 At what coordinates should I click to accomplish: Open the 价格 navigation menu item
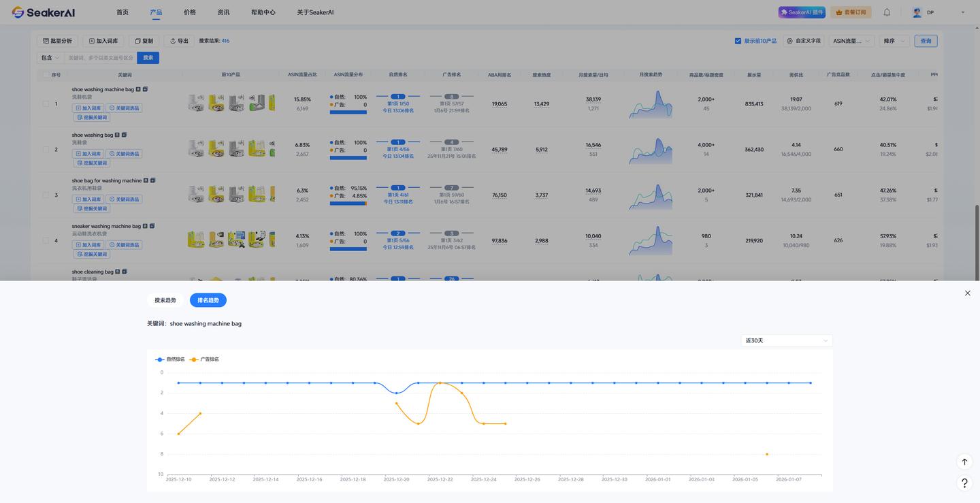[x=190, y=12]
